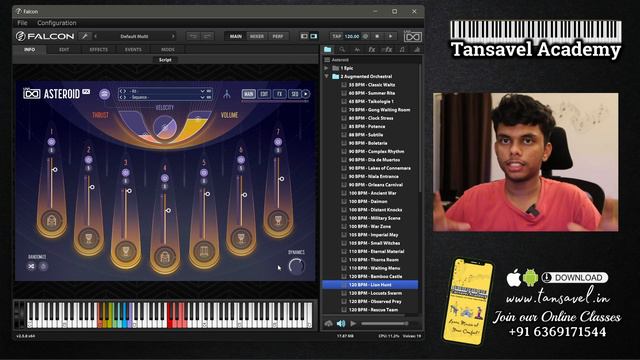Click the Asteroid tuning fork icon
640x360 pixels.
[x=227, y=94]
